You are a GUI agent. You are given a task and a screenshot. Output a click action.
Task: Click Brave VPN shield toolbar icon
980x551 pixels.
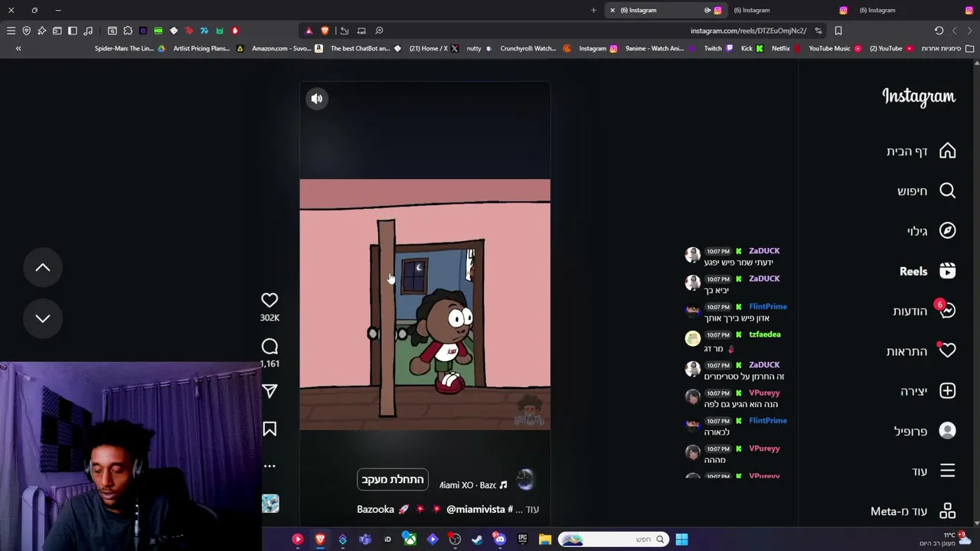[x=26, y=31]
